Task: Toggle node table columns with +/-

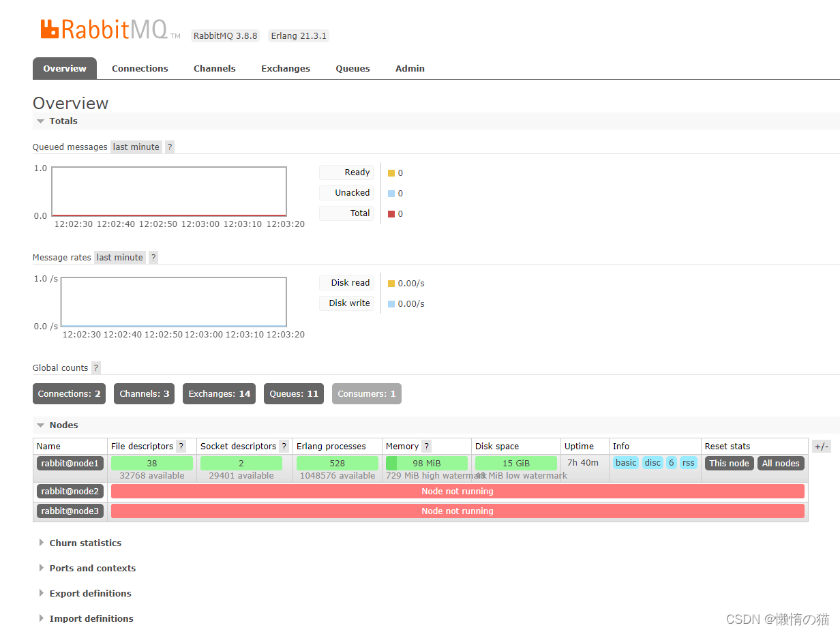Action: [822, 447]
